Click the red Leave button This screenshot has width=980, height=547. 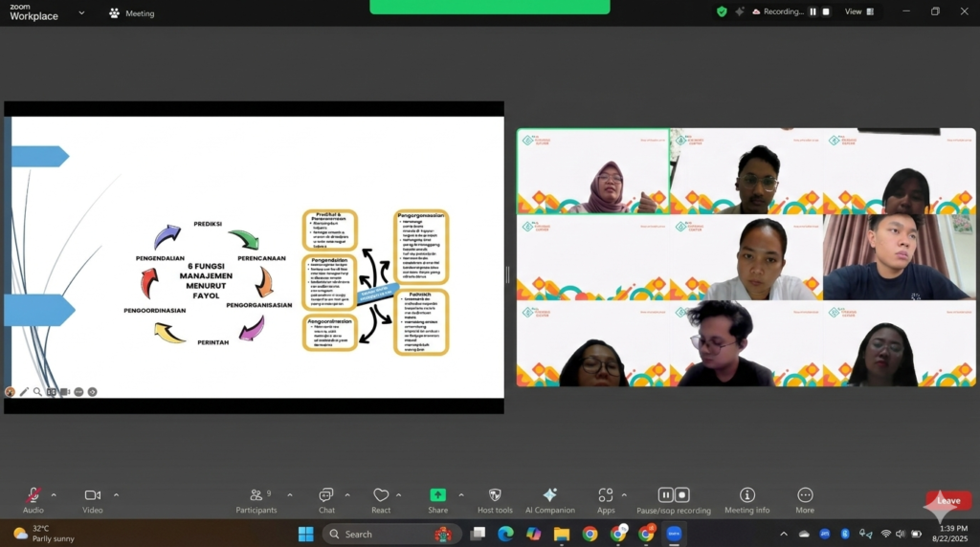tap(947, 501)
